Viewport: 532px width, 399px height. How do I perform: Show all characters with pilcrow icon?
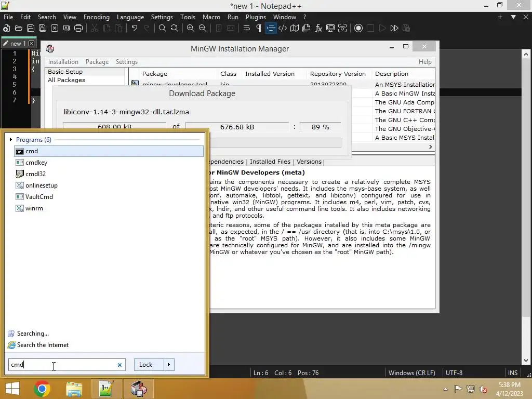click(x=259, y=28)
